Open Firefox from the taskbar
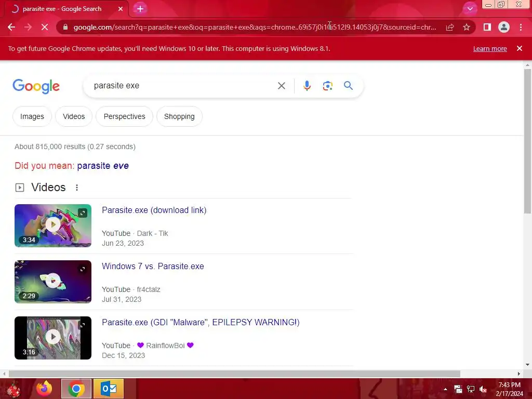Viewport: 532px width, 399px height. [44, 389]
